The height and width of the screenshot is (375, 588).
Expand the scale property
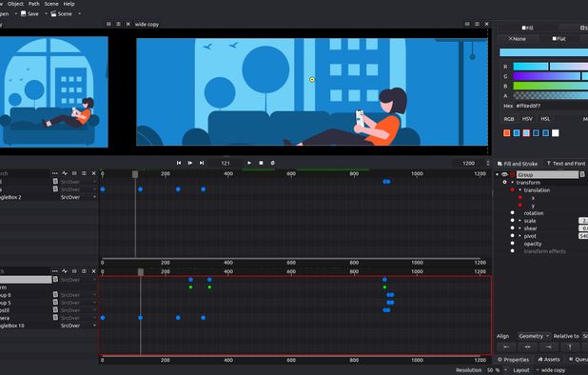pyautogui.click(x=519, y=221)
